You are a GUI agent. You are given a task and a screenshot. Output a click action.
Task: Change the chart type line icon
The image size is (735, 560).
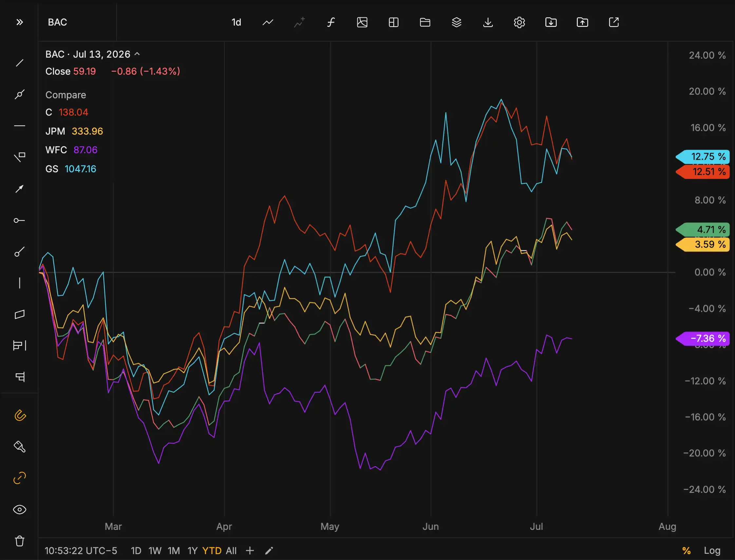click(x=268, y=22)
